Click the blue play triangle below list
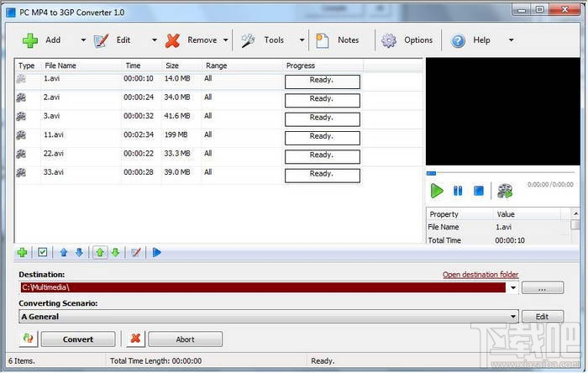588x373 pixels. point(157,252)
